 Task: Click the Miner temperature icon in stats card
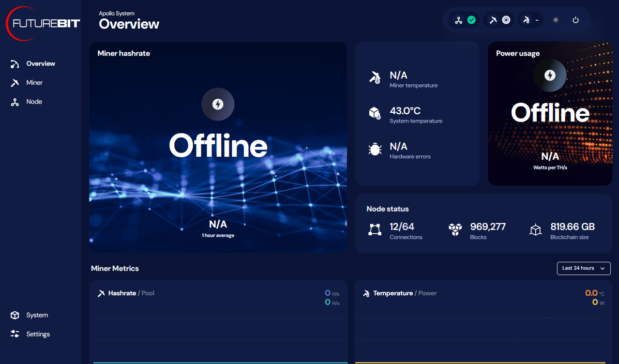pos(375,78)
